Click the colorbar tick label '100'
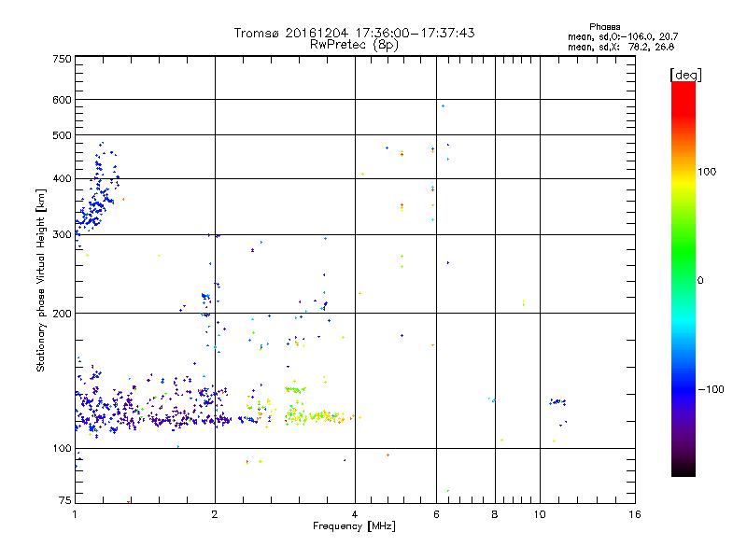This screenshot has height=560, width=747. tap(707, 172)
